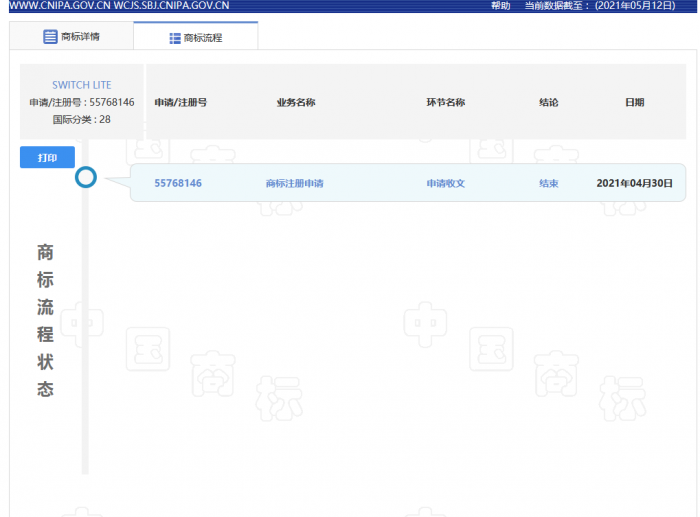Click the 环节名称 column header
700x517 pixels.
[x=445, y=102]
